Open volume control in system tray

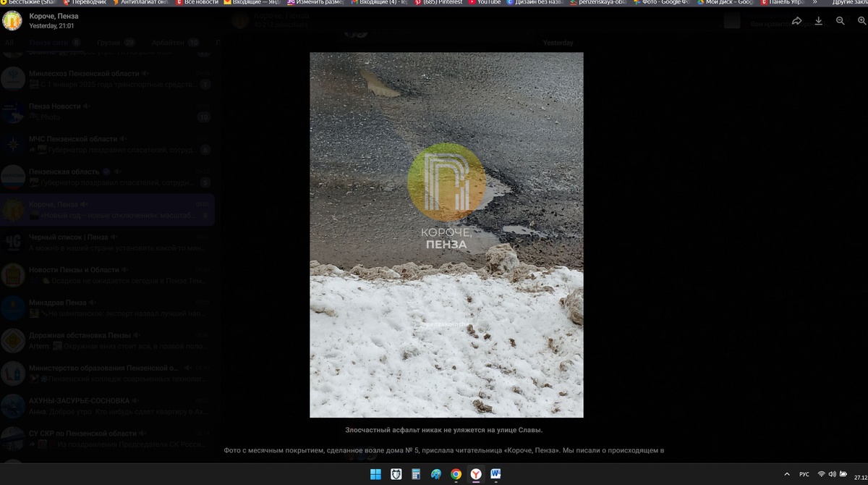pyautogui.click(x=833, y=474)
